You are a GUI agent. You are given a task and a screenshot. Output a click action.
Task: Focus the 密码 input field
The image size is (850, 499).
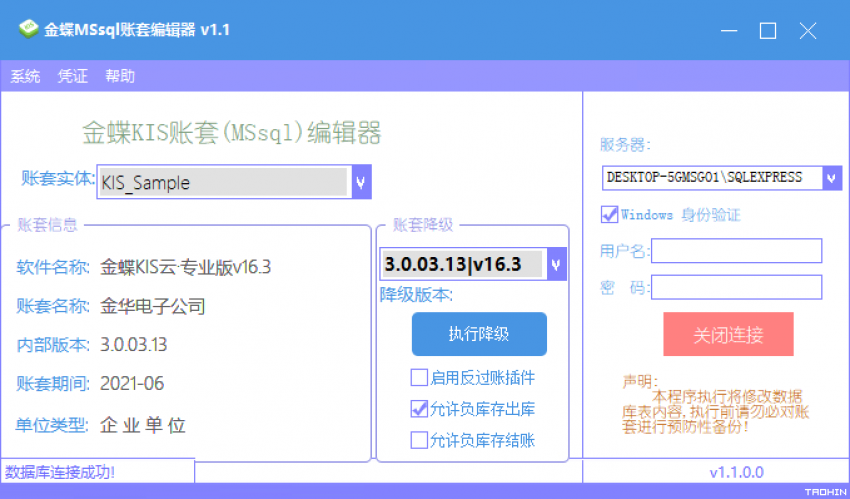pyautogui.click(x=736, y=287)
